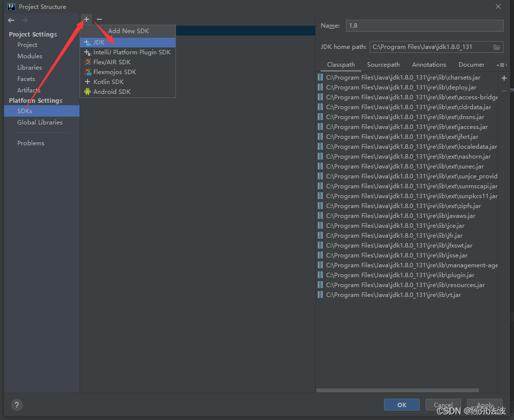Viewport: 514px width, 420px height.
Task: Click the plus icon to add an SDK
Action: pyautogui.click(x=86, y=19)
